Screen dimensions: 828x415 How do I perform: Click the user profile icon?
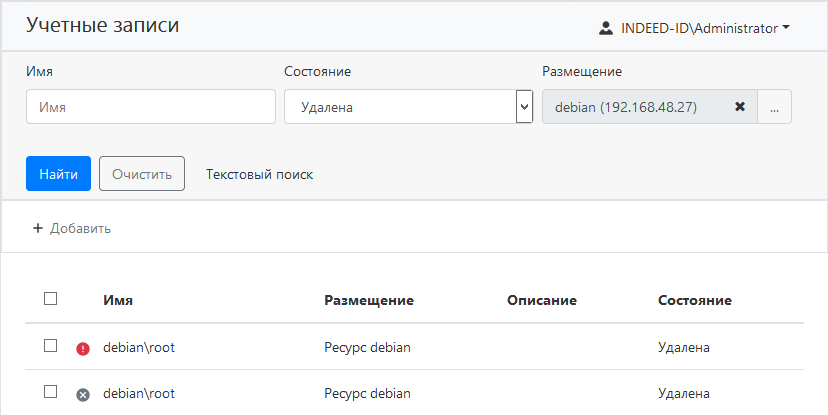click(605, 28)
